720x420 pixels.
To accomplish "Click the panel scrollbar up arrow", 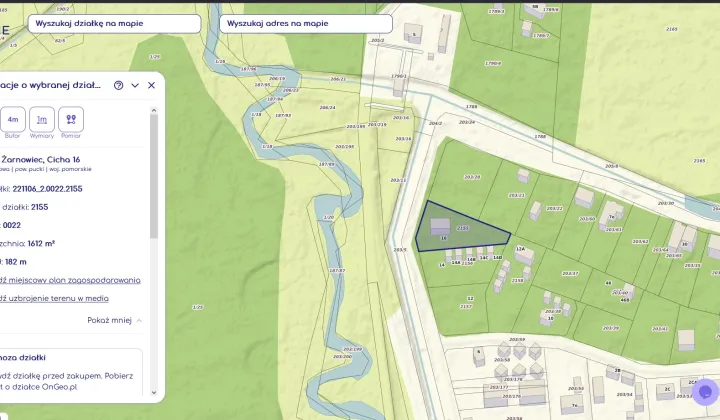I will pyautogui.click(x=154, y=110).
